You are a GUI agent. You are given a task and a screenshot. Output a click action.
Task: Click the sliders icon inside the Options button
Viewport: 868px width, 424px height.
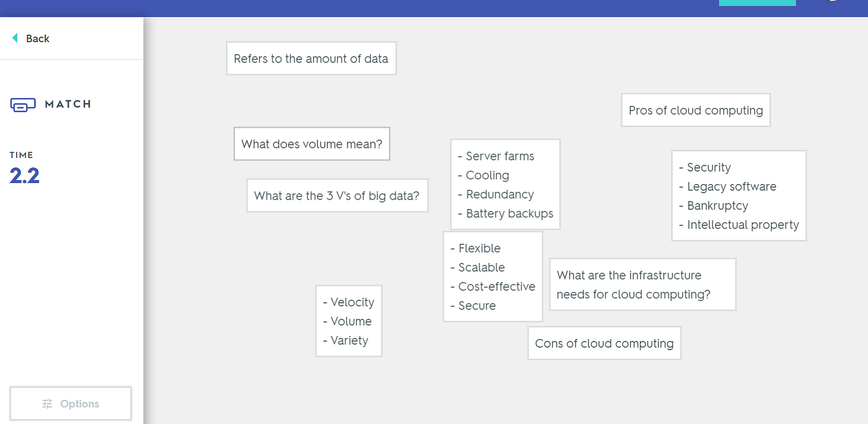point(47,403)
